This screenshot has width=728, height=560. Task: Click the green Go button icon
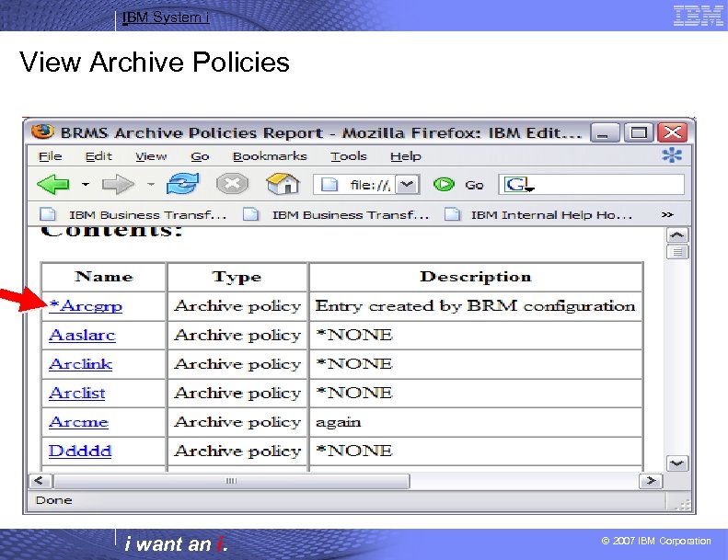444,185
